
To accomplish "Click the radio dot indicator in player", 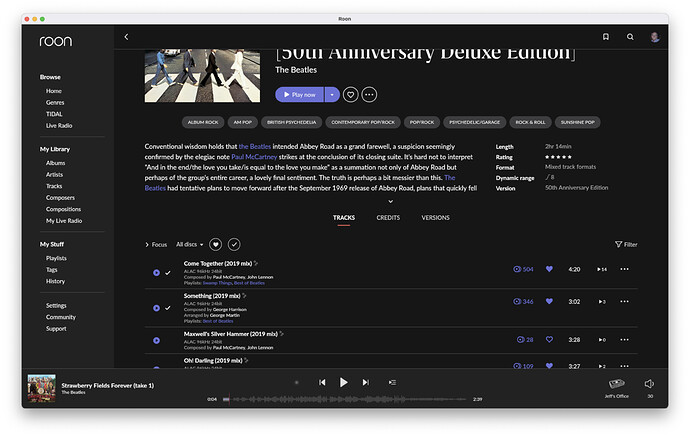I will [x=297, y=382].
